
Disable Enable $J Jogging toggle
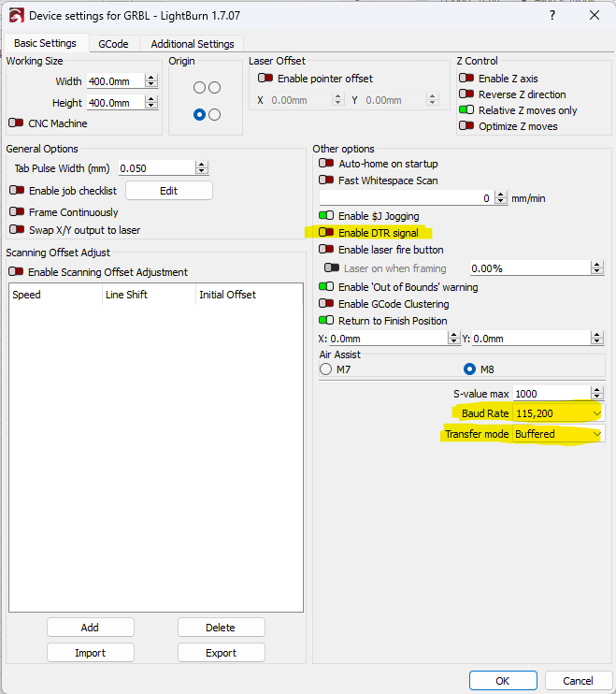tap(326, 215)
